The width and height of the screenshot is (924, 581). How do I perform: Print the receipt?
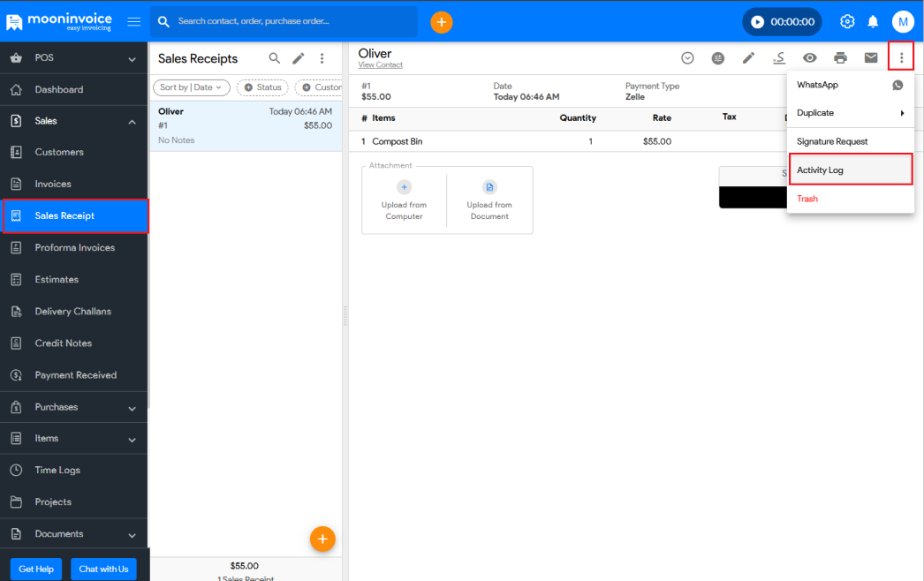pyautogui.click(x=840, y=57)
